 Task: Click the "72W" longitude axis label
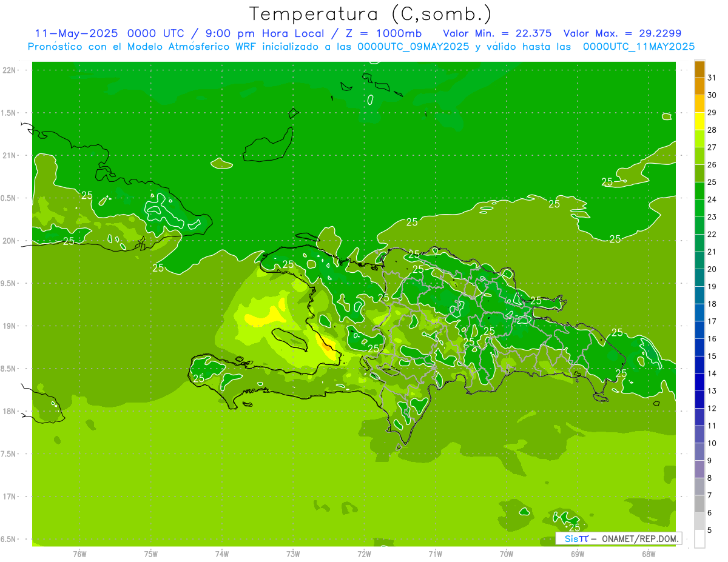coord(364,554)
